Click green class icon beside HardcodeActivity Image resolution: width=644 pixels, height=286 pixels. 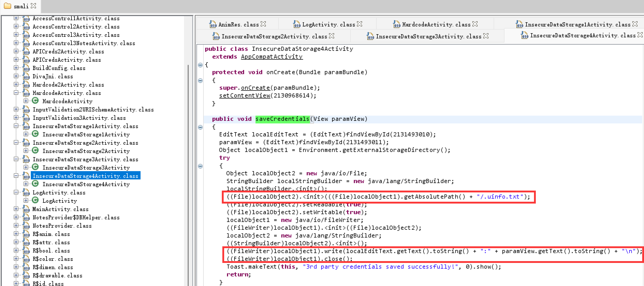point(35,101)
